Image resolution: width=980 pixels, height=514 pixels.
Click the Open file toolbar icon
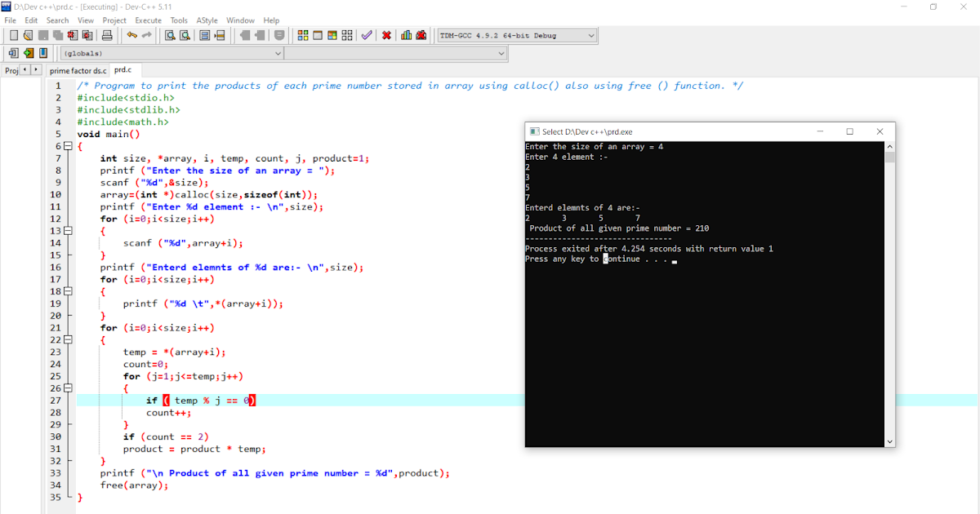[x=28, y=34]
